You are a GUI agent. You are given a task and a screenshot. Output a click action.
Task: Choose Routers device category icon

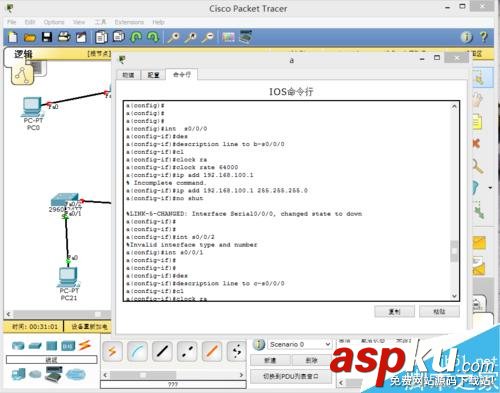pos(18,346)
